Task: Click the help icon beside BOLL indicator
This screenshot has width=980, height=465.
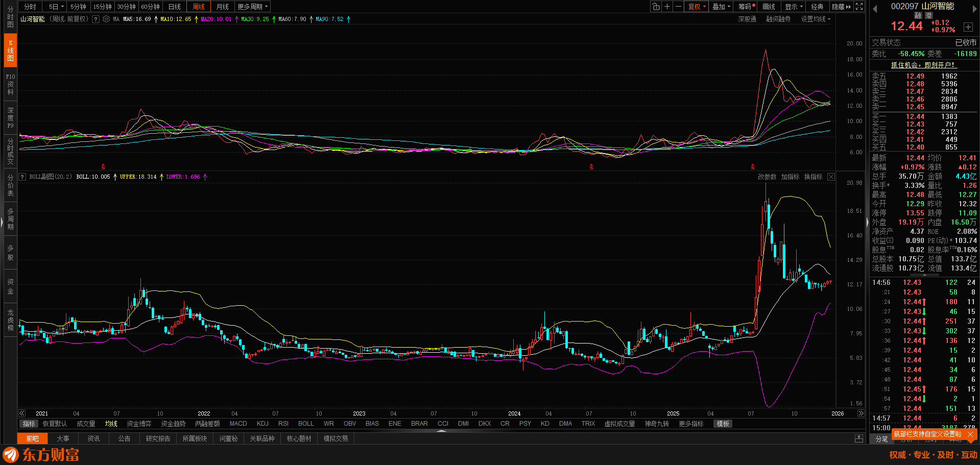Action: [x=22, y=177]
